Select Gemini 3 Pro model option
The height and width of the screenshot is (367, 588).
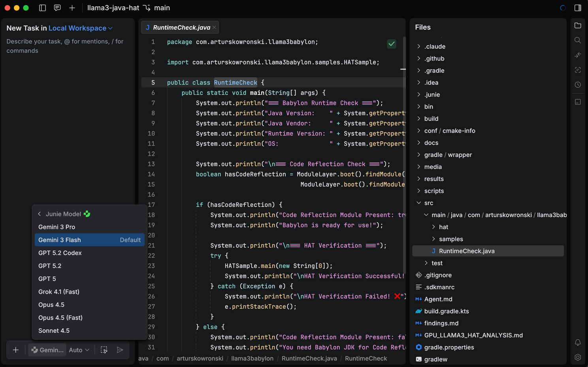click(x=57, y=227)
